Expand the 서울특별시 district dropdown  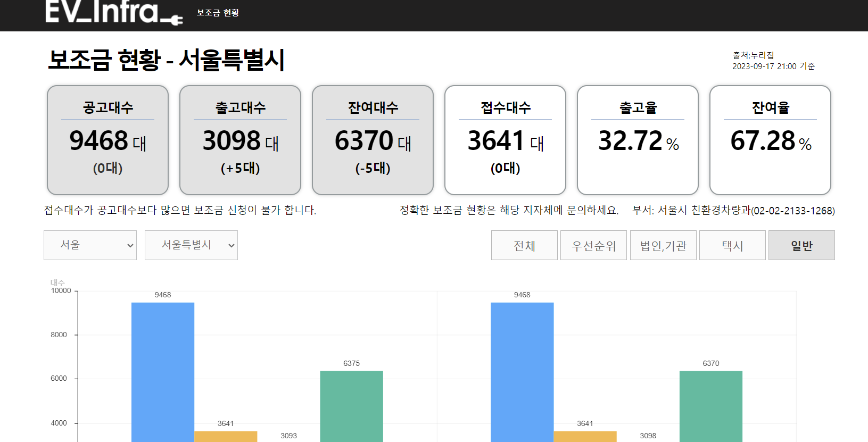[191, 245]
